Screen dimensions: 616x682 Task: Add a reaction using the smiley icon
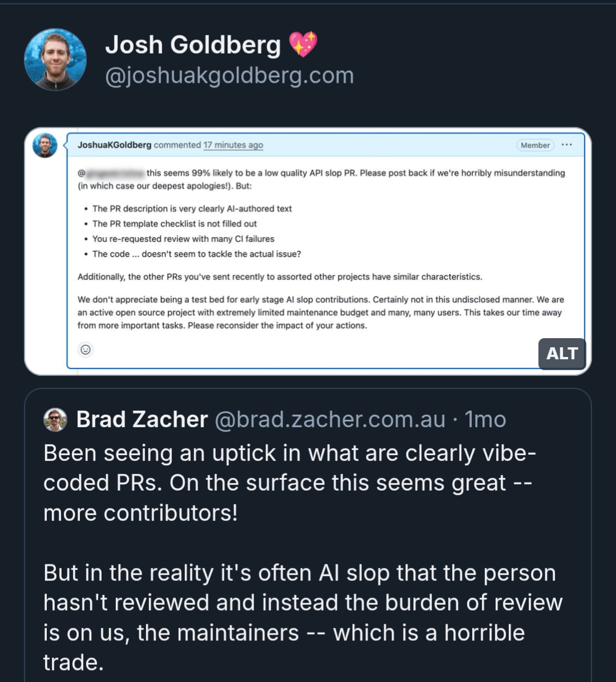[x=85, y=350]
